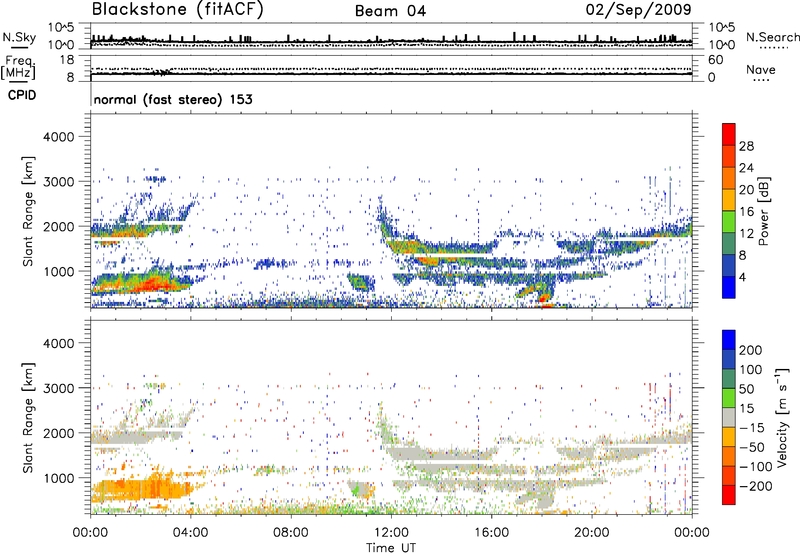Click the 'Power [dB]' colorbar label
800x554 pixels.
763,211
